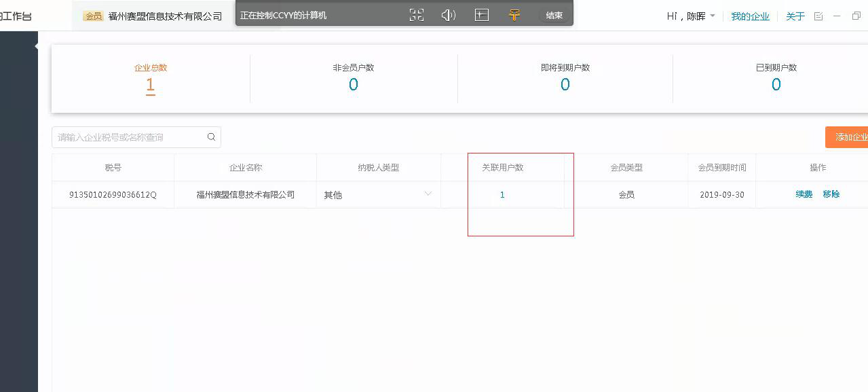Click the 税号 column header
The width and height of the screenshot is (868, 392).
tap(113, 168)
